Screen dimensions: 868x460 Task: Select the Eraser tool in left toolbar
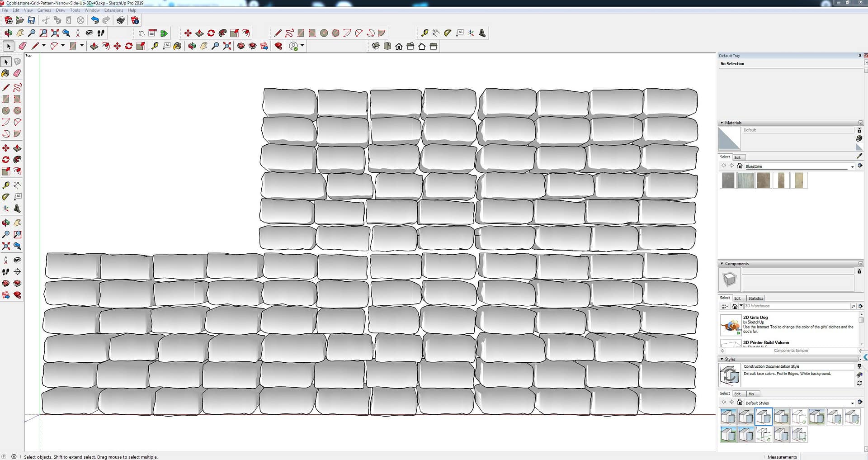(x=17, y=73)
